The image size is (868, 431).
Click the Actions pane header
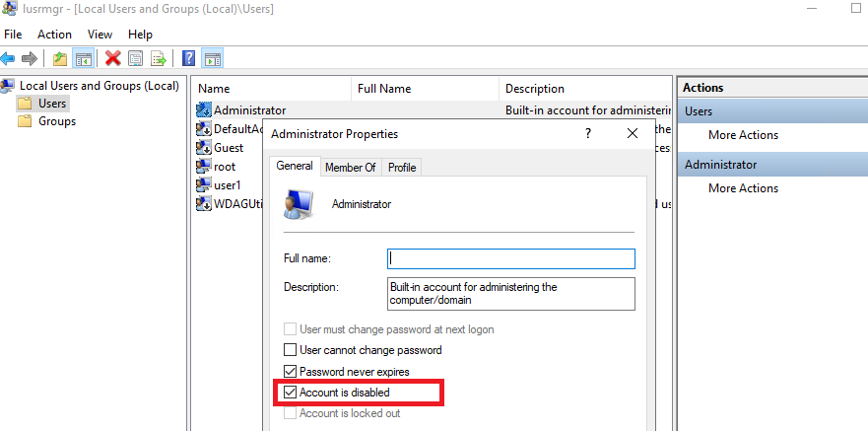pyautogui.click(x=772, y=88)
